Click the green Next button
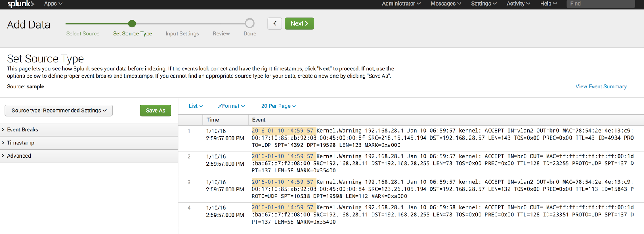This screenshot has width=644, height=234. click(x=299, y=23)
